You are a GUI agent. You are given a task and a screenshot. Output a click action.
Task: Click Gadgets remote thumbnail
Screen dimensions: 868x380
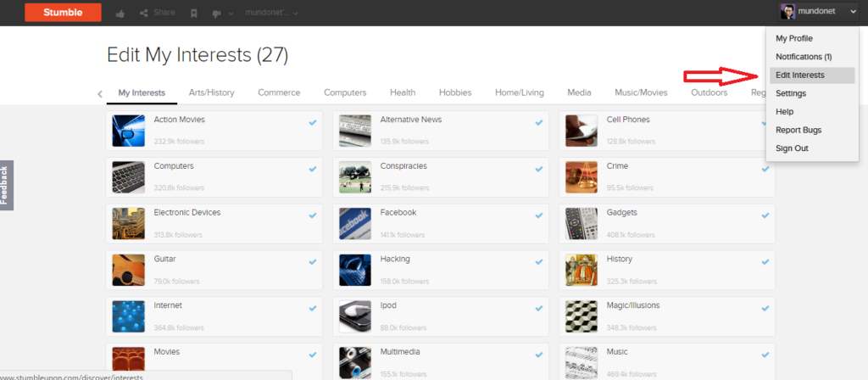pyautogui.click(x=581, y=224)
